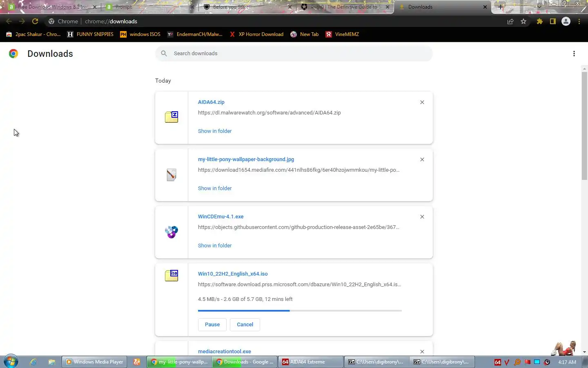Viewport: 588px width, 368px height.
Task: Open the tab search dropdown arrow
Action: coord(539,6)
